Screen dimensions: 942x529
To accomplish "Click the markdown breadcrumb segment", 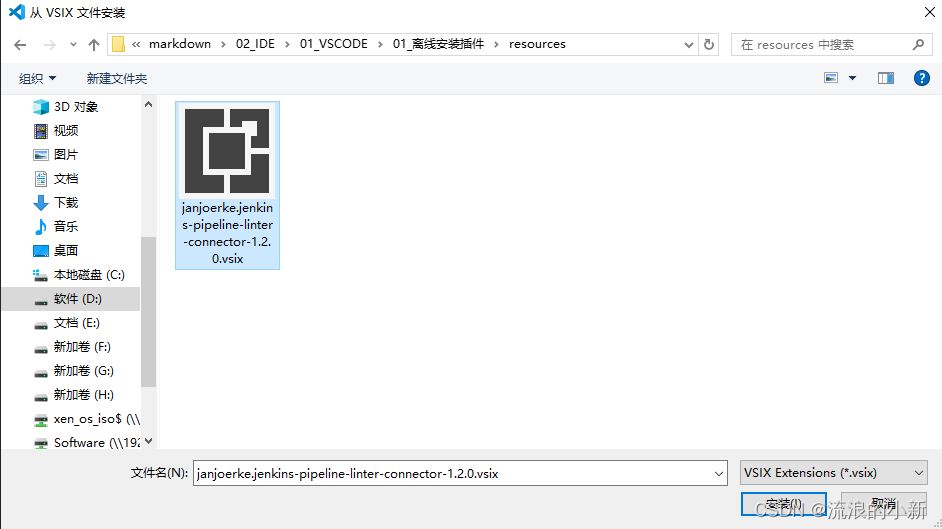I will point(180,44).
